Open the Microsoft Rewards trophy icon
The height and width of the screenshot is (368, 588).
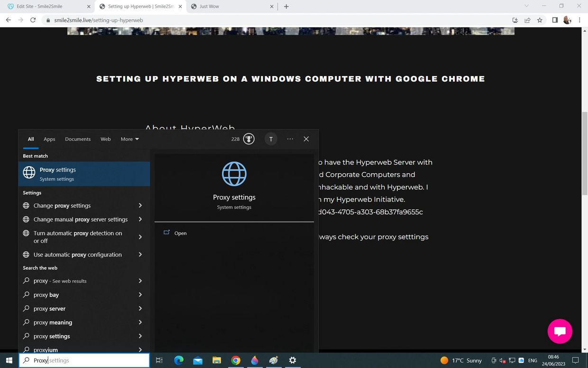click(248, 139)
